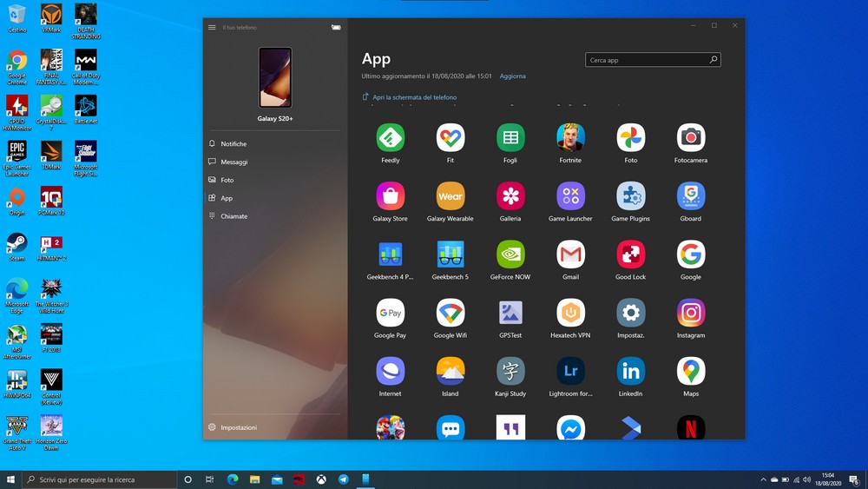This screenshot has height=489, width=868.
Task: Open the Galleria app
Action: click(x=510, y=196)
